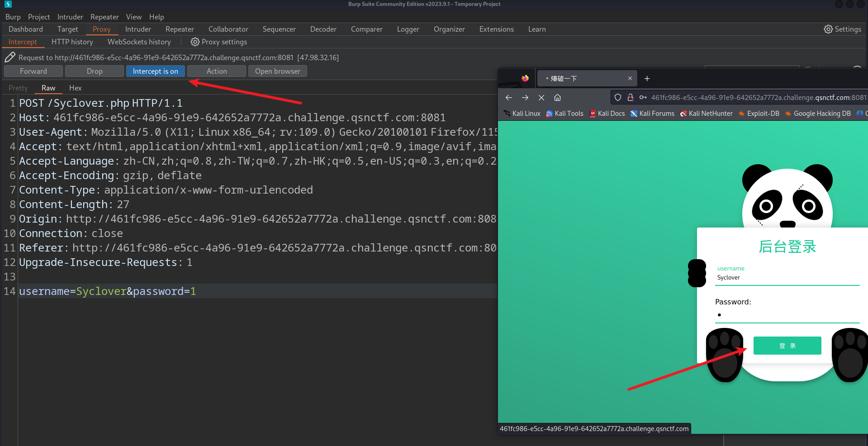Switch to the Target tab

(x=67, y=29)
